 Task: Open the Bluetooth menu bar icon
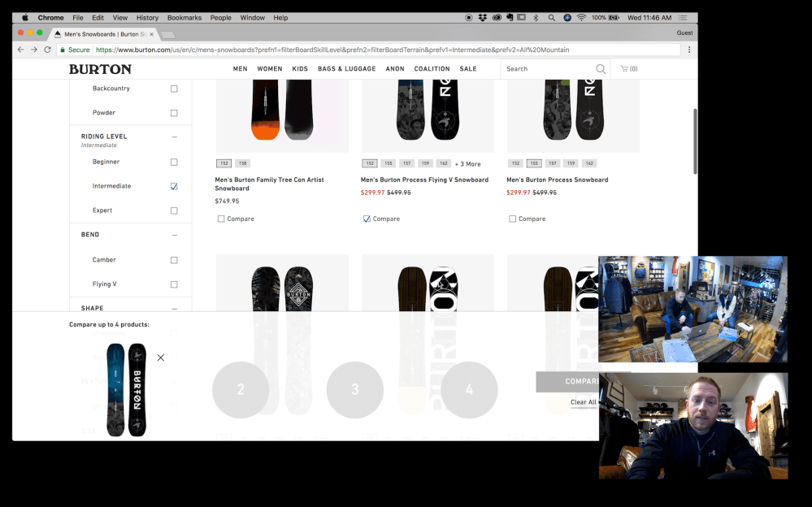point(536,16)
